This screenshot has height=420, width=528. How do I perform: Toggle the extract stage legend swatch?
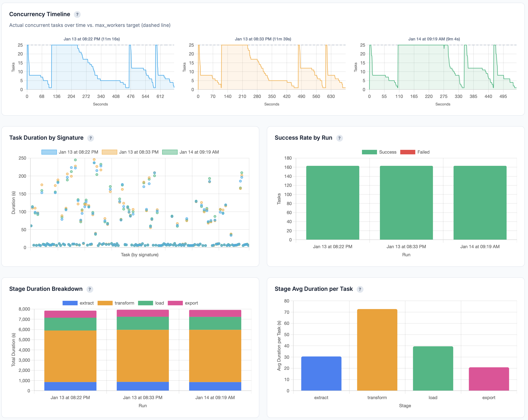point(70,303)
